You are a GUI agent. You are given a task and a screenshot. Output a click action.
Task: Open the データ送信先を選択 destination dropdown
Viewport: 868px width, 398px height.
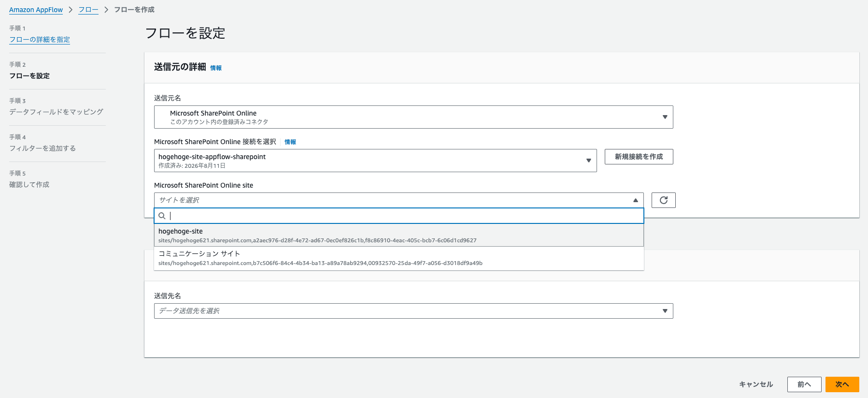(x=413, y=311)
